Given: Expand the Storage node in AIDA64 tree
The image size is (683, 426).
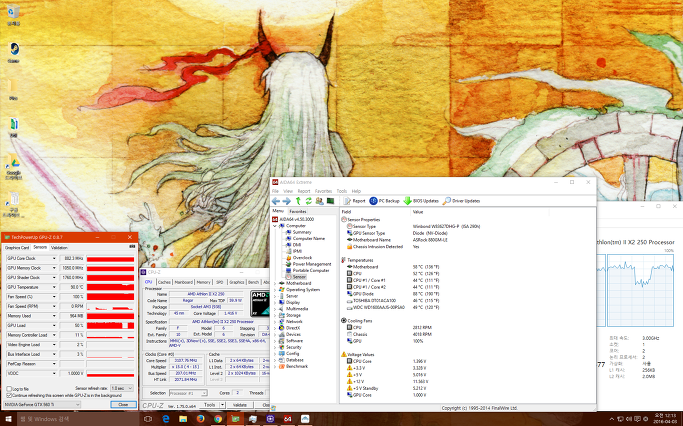Looking at the screenshot, I should tap(275, 315).
